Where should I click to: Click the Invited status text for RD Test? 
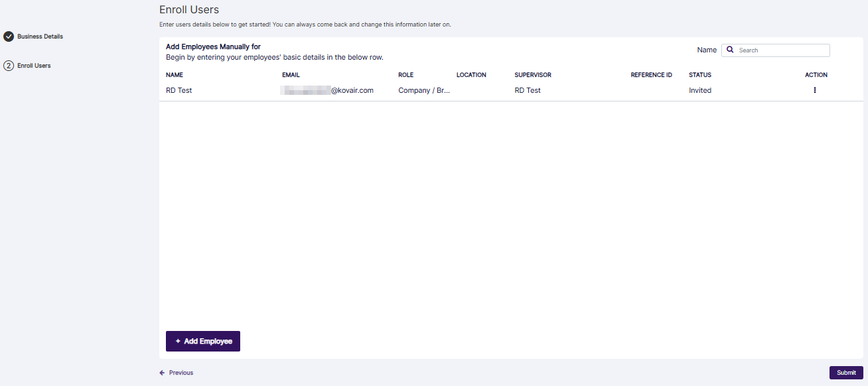click(x=699, y=90)
